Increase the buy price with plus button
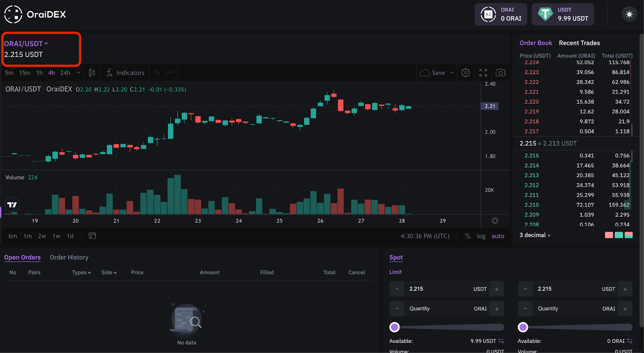 (497, 289)
